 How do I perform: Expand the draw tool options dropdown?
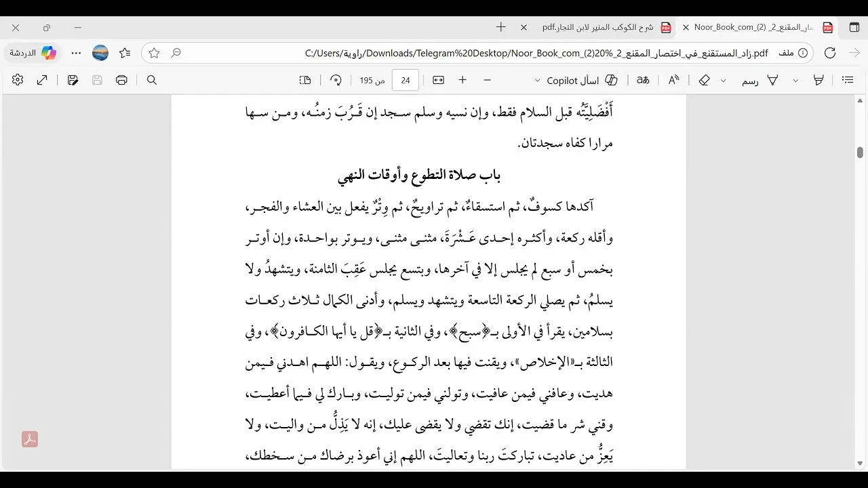coord(723,80)
